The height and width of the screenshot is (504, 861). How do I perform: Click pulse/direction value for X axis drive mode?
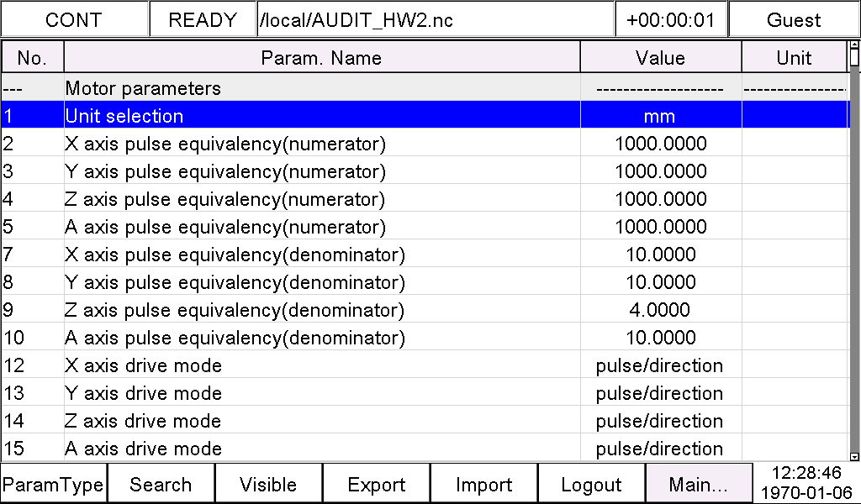[659, 365]
